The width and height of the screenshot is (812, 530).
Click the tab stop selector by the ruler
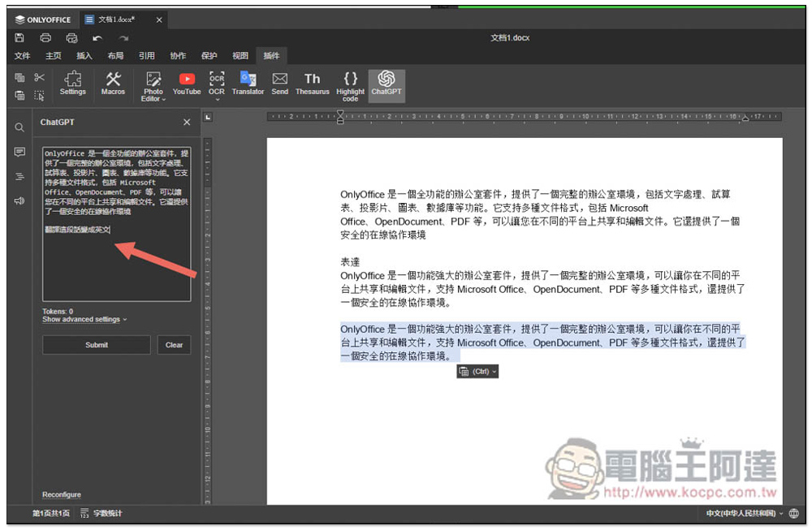coord(208,118)
